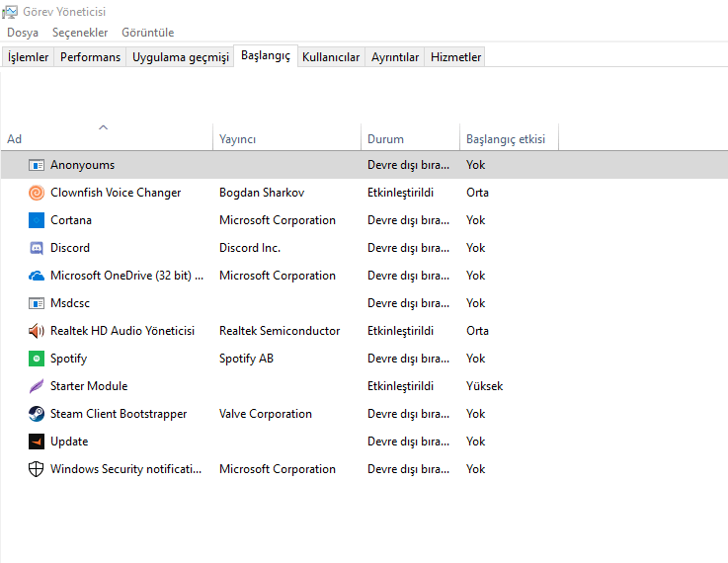Select the Anonyoums startup entry name
The width and height of the screenshot is (728, 563).
pos(82,165)
